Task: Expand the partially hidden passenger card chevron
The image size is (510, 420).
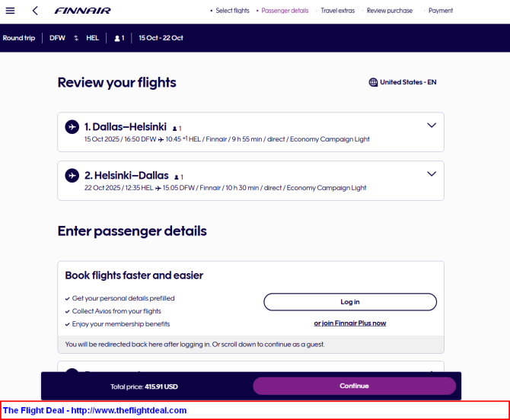Action: (x=432, y=371)
